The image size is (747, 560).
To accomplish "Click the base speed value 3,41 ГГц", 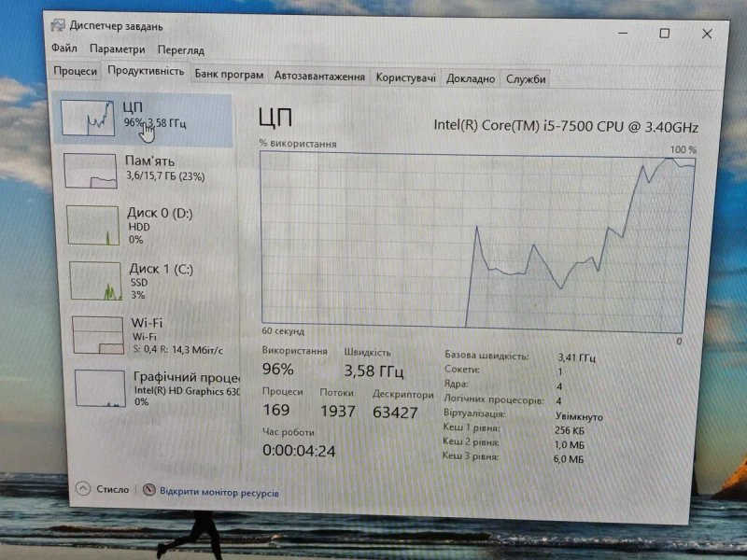I will point(576,357).
